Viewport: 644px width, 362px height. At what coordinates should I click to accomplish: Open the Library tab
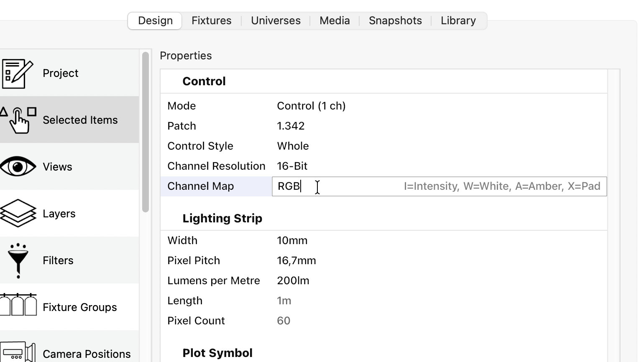pyautogui.click(x=458, y=21)
